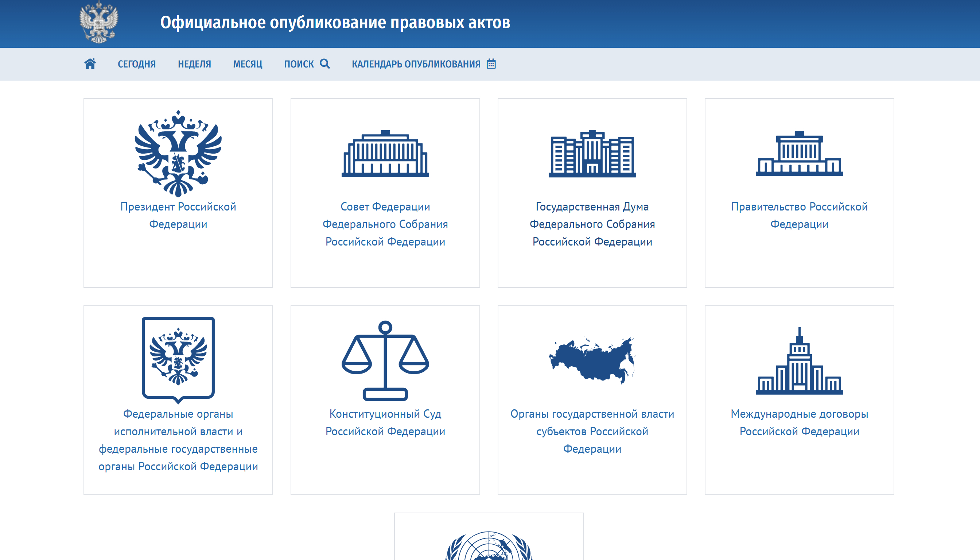Image resolution: width=980 pixels, height=560 pixels.
Task: Open КАЛЕНДАРЬ ОПУБЛИКОВАНИЯ menu item
Action: [424, 64]
